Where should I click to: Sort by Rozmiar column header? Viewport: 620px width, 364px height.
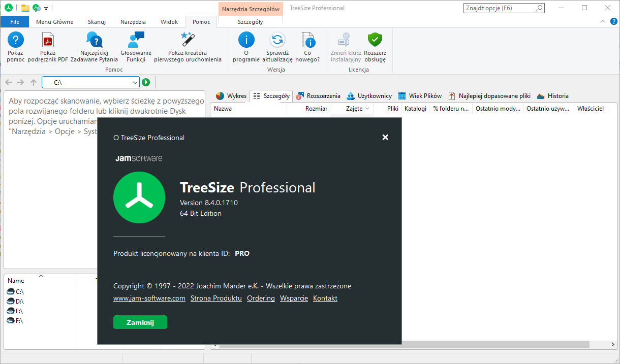[308, 109]
